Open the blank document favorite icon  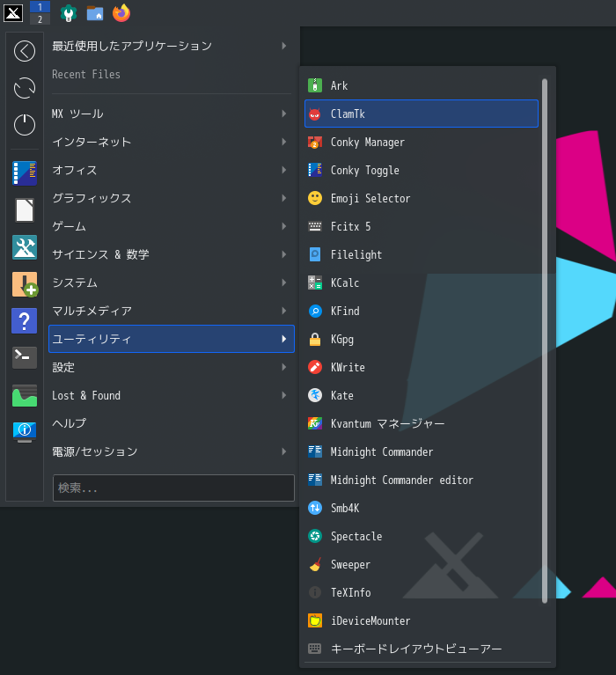coord(25,210)
